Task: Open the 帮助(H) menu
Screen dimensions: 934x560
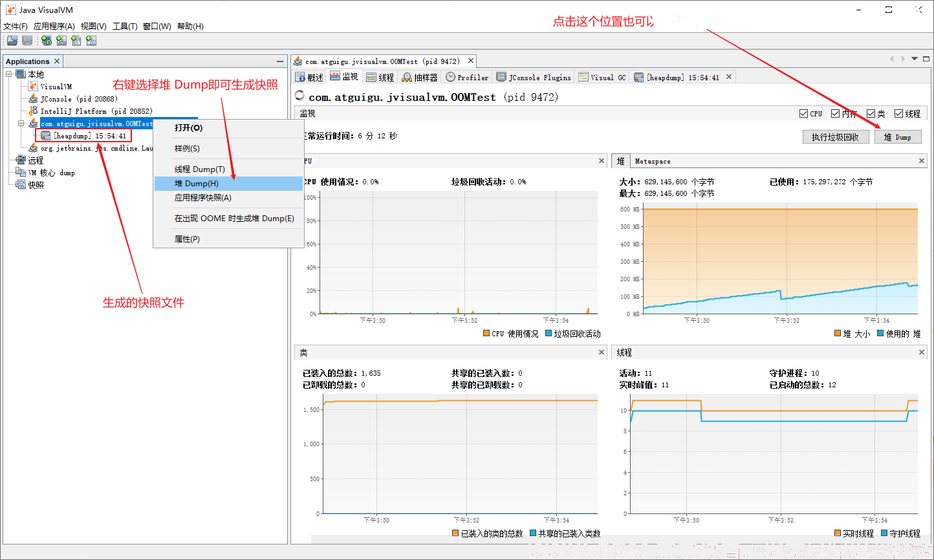Action: point(190,27)
